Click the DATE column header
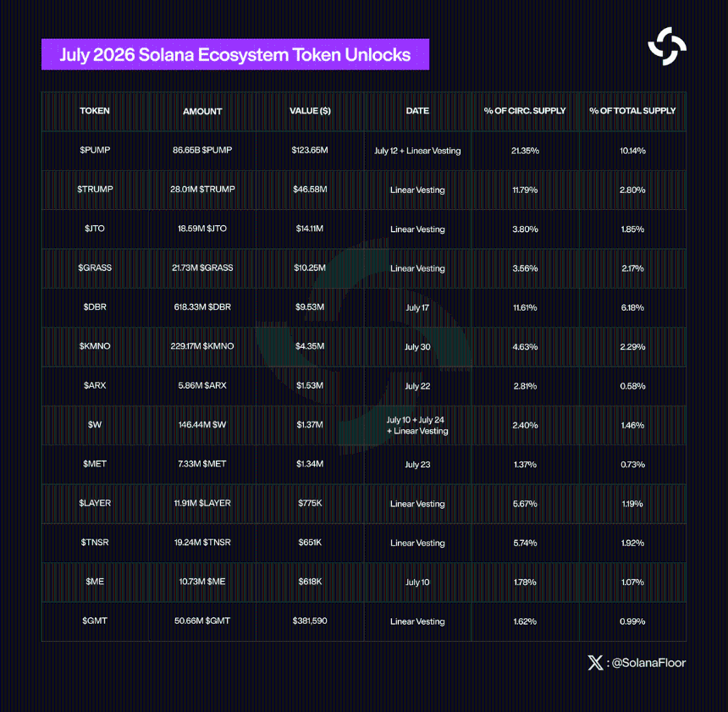 pos(417,111)
